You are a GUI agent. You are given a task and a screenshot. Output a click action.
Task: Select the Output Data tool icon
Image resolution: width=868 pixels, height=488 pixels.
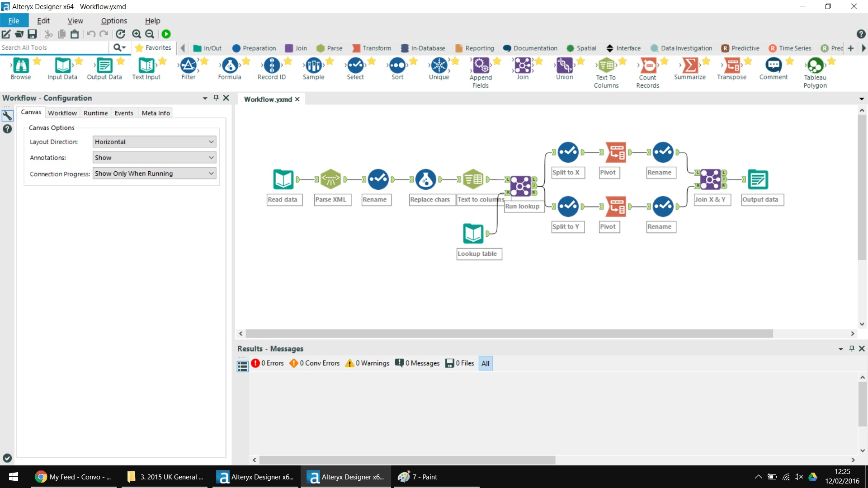coord(104,66)
